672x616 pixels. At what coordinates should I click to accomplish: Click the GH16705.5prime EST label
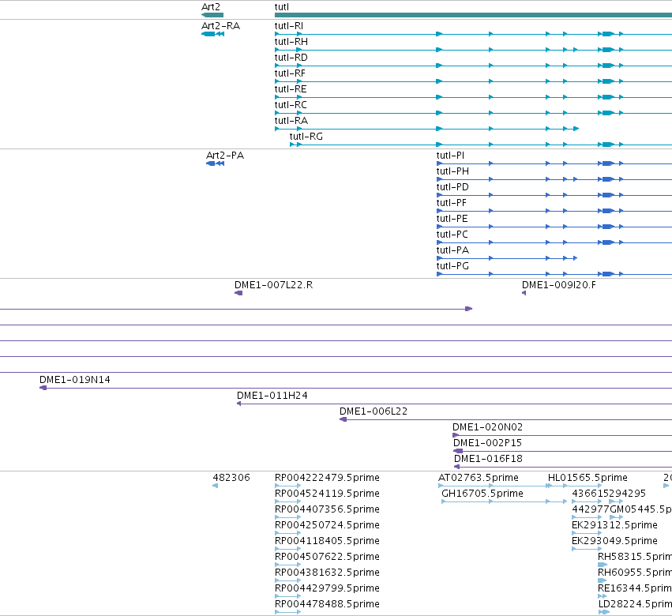coord(482,494)
